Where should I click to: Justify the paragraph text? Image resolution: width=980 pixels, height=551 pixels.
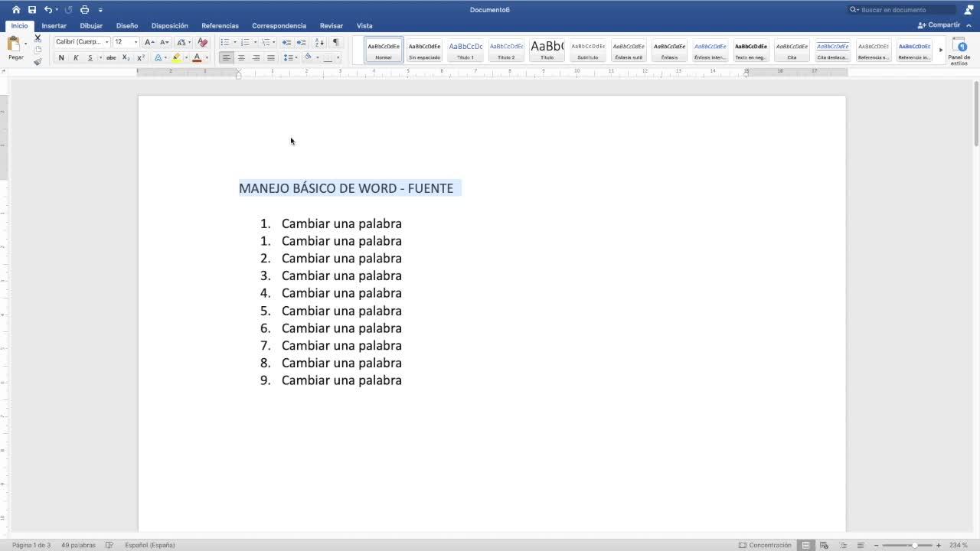tap(270, 58)
